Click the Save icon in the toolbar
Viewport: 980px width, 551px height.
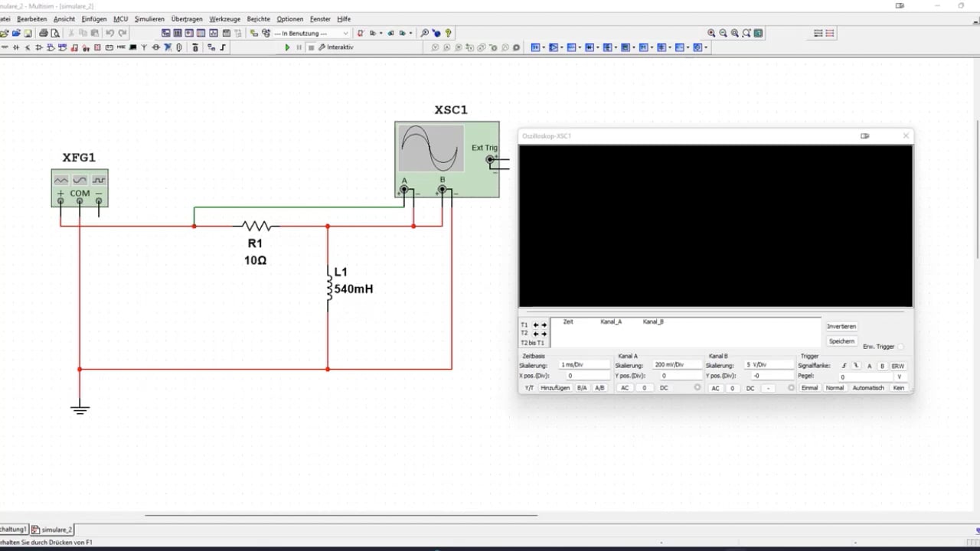[28, 33]
